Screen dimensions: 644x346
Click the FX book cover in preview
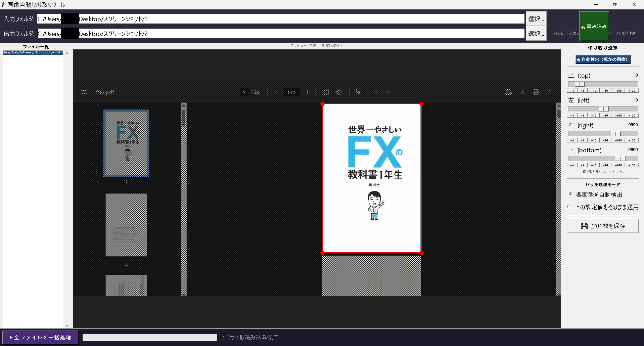pyautogui.click(x=372, y=178)
